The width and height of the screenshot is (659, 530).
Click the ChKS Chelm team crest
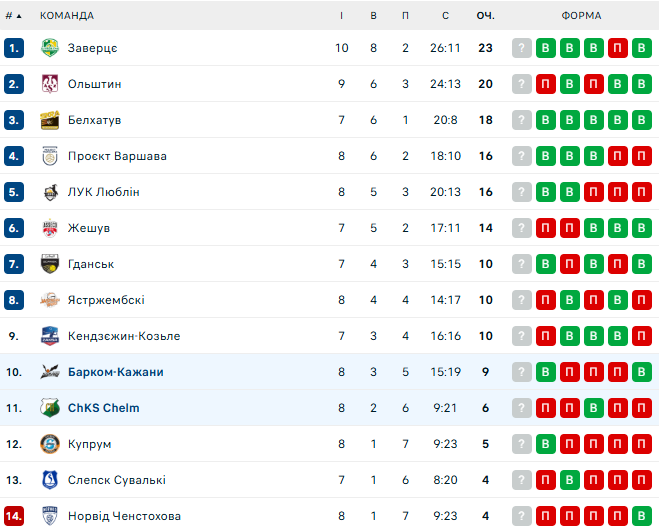50,408
